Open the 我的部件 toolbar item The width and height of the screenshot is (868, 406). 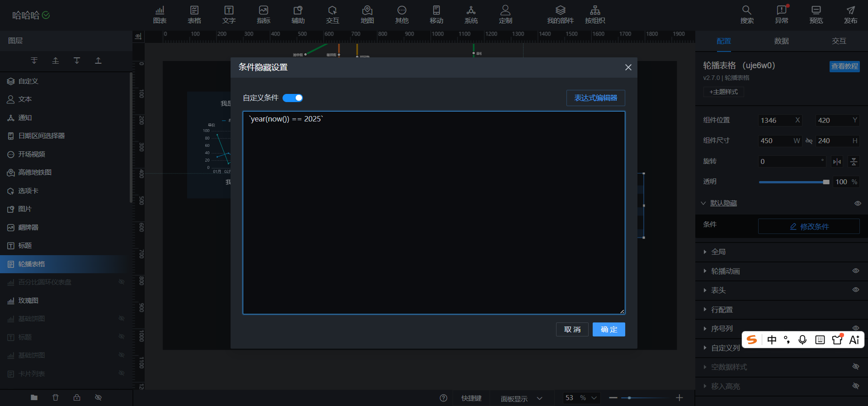[560, 15]
